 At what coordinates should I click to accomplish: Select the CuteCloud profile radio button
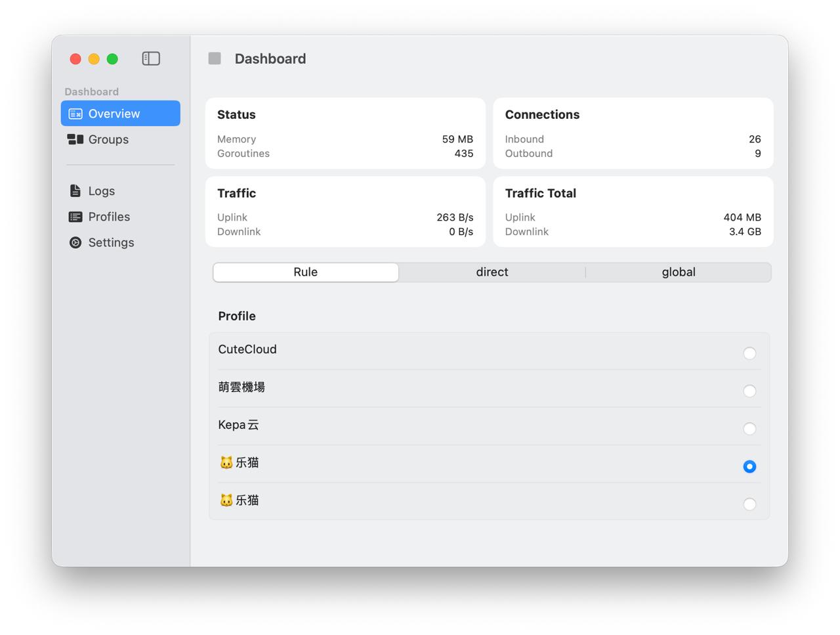pyautogui.click(x=749, y=353)
